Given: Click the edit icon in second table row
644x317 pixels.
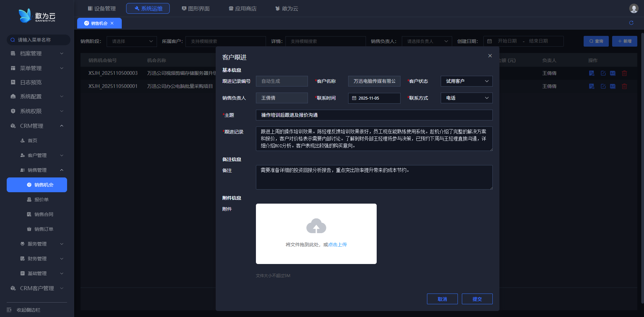Looking at the screenshot, I should click(x=603, y=86).
